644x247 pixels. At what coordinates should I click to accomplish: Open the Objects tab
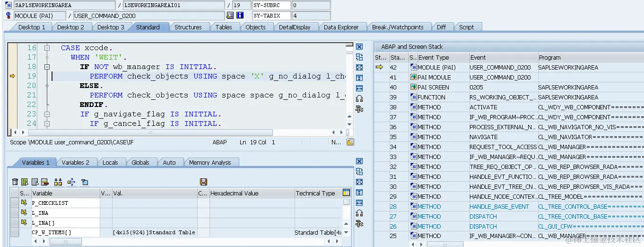255,27
